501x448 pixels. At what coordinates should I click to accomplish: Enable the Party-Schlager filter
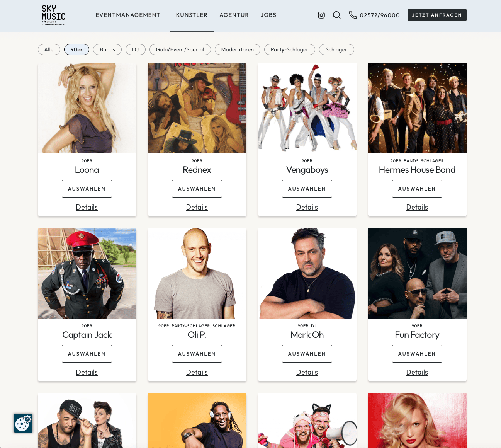click(x=290, y=49)
